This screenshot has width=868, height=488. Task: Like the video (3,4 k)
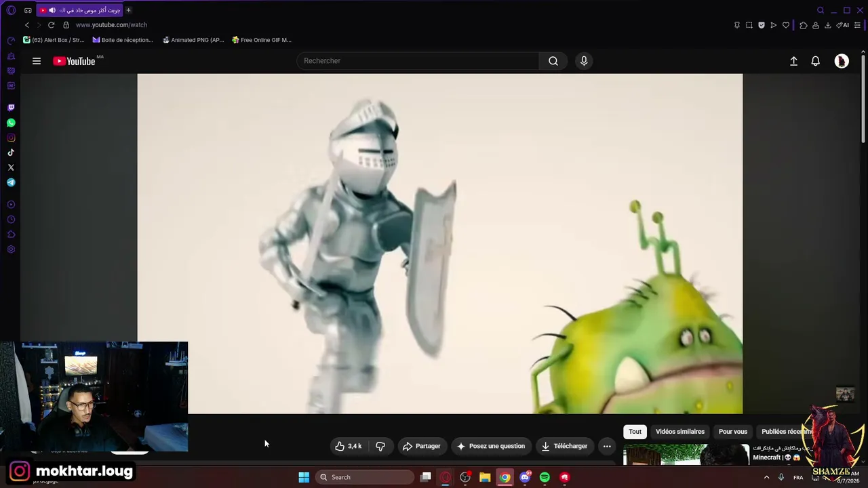click(349, 446)
